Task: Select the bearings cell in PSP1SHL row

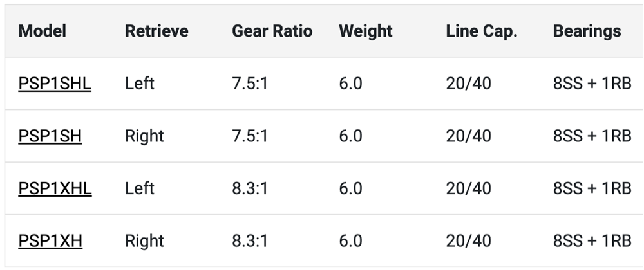Action: point(591,84)
